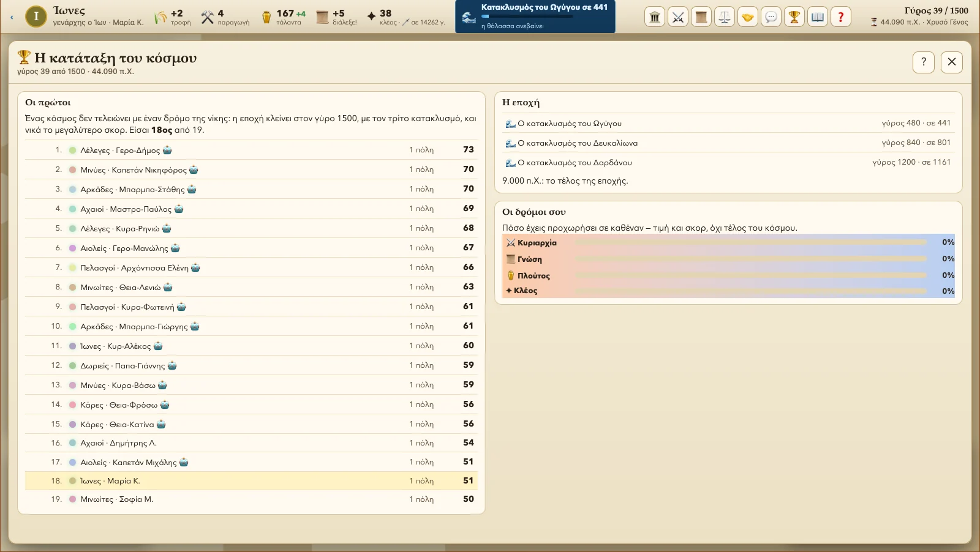Click score 73 in the first row
Image resolution: width=980 pixels, height=552 pixels.
[x=469, y=149]
